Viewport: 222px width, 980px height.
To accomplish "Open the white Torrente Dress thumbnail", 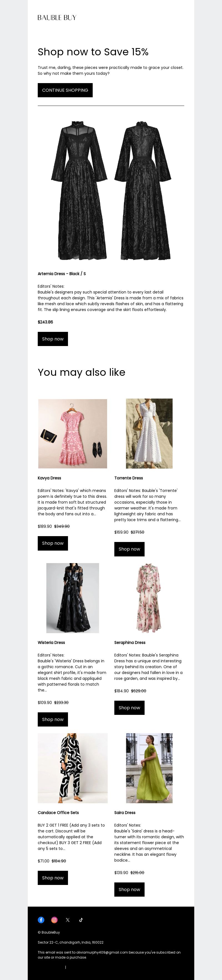I will click(149, 433).
